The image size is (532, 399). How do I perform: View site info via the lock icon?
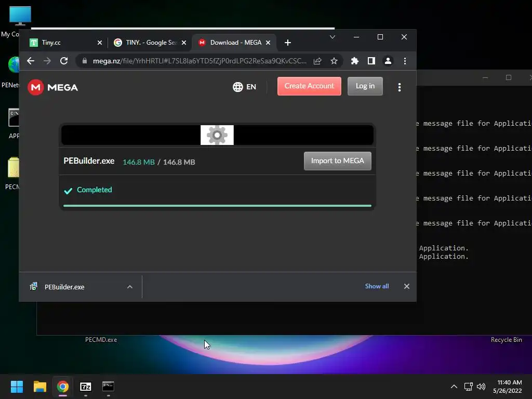[x=85, y=61]
